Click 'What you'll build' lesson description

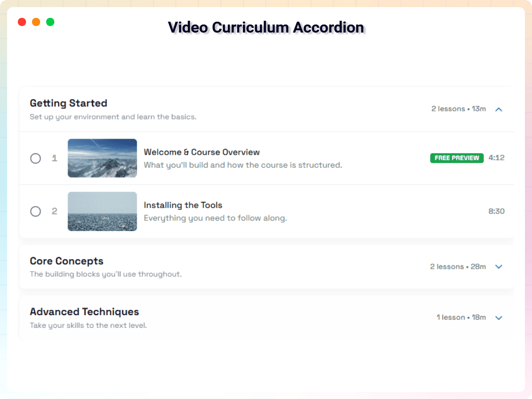pos(243,165)
